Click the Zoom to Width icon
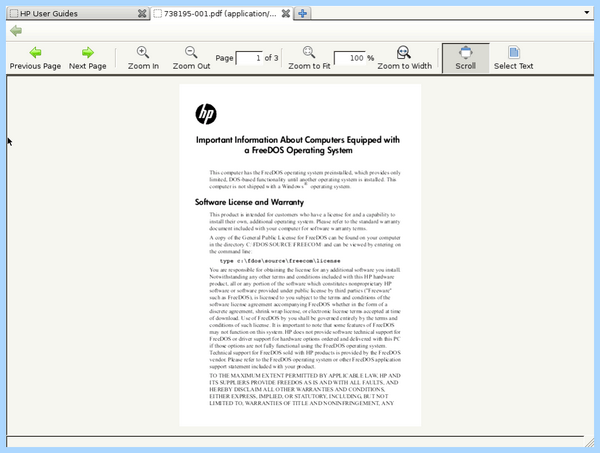The height and width of the screenshot is (453, 600). point(404,52)
